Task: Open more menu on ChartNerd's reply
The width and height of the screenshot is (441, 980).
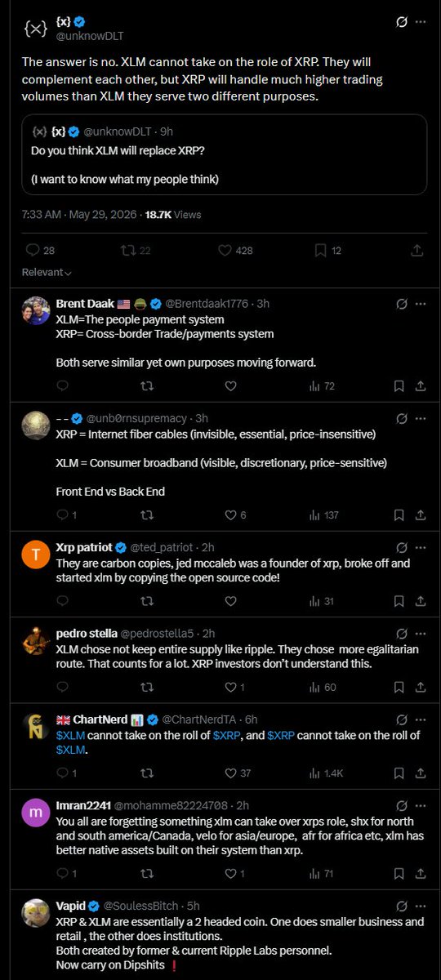Action: coord(421,719)
